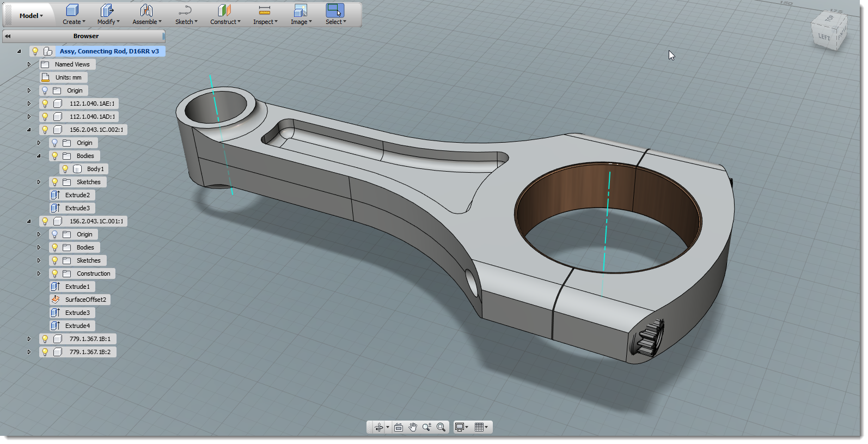The image size is (868, 444).
Task: Expand the Construction folder
Action: coord(39,273)
